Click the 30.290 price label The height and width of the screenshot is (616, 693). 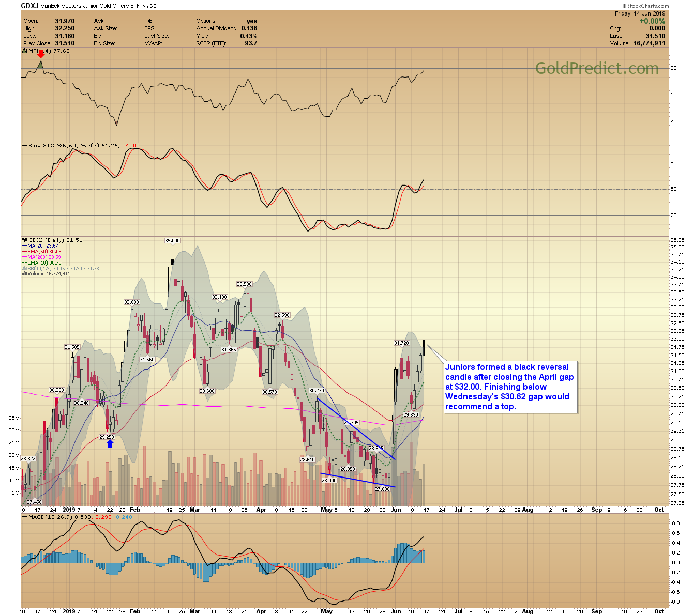[x=56, y=390]
